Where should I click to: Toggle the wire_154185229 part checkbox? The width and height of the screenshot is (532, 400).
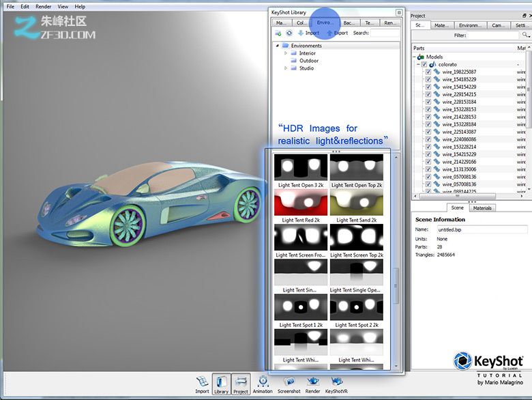coord(428,79)
